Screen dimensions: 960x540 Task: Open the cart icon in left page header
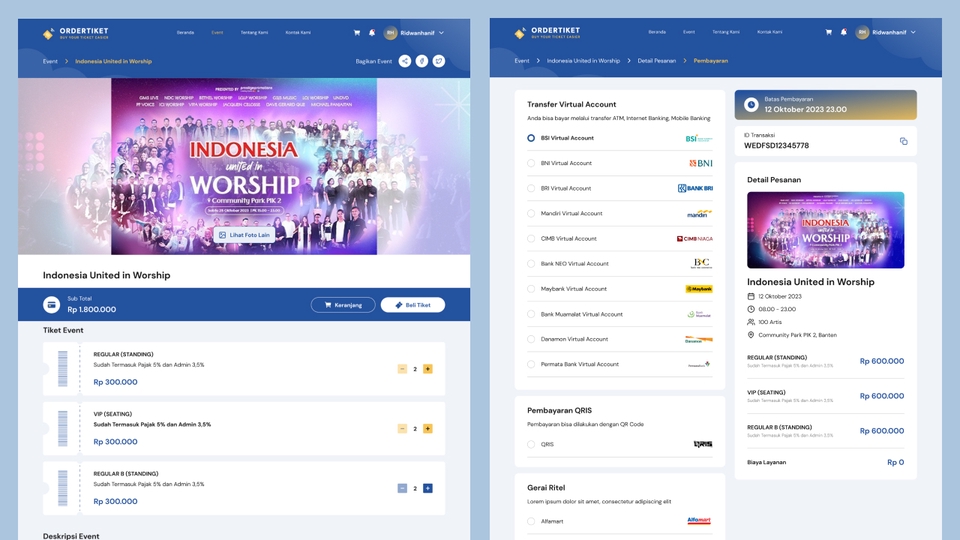click(357, 32)
